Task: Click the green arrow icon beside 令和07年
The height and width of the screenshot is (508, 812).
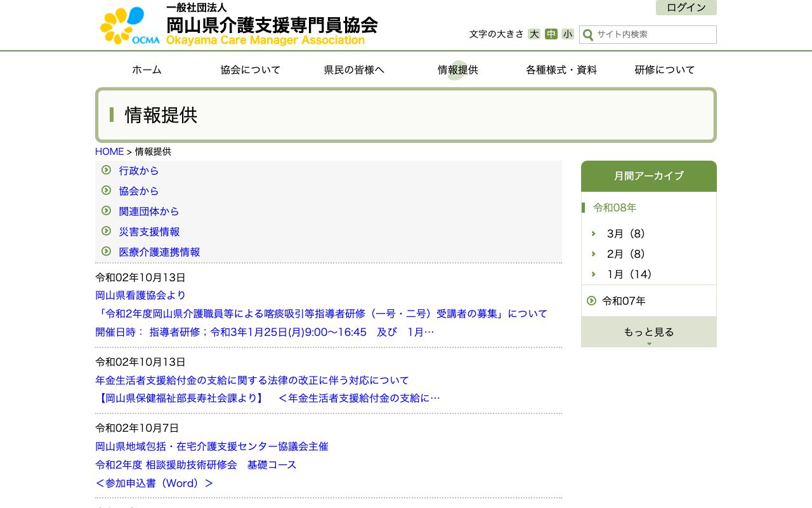Action: click(x=591, y=301)
